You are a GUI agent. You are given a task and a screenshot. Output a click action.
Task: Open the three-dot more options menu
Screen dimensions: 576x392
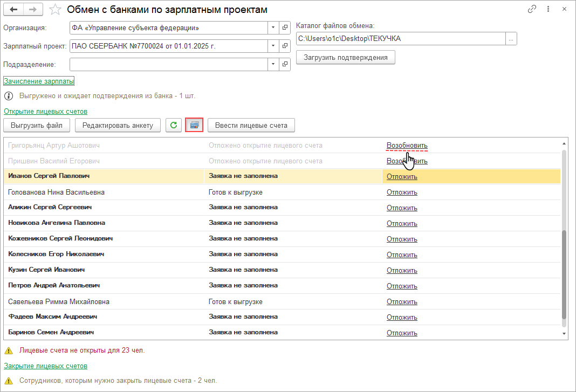[x=548, y=10]
